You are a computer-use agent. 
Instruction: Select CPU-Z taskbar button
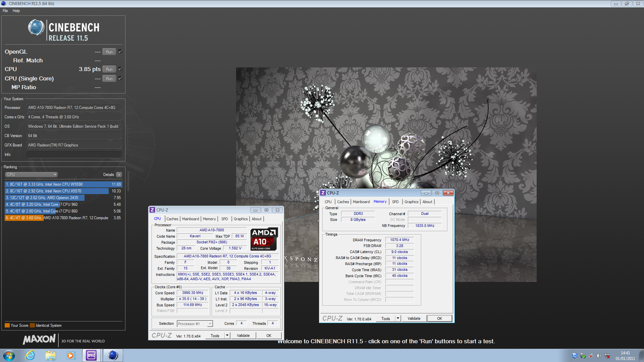[x=91, y=355]
